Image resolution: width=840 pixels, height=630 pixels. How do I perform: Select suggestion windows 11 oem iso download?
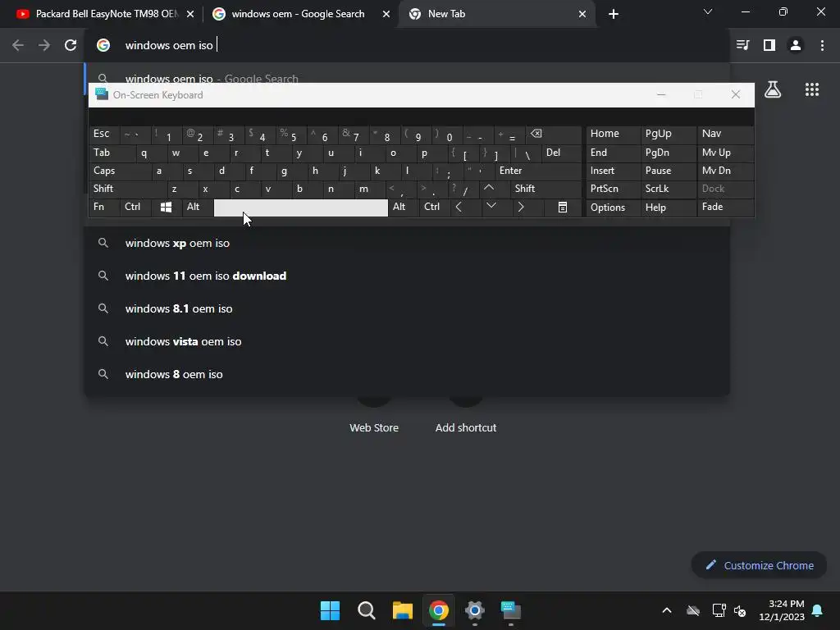pos(407,276)
